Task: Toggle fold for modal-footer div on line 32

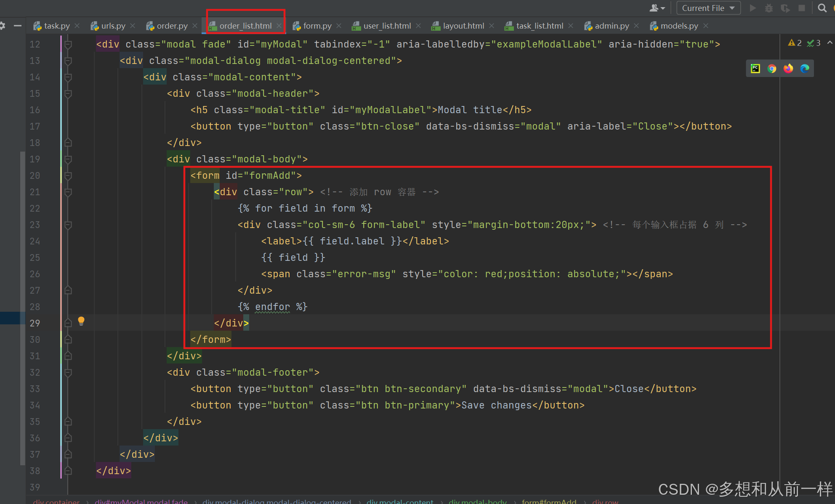Action: [68, 372]
